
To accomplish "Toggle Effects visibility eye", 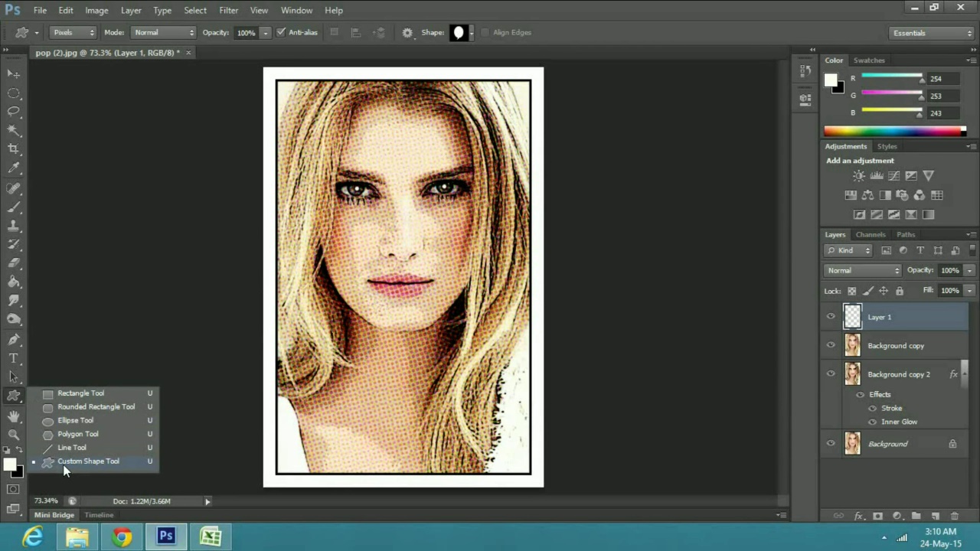I will tap(860, 395).
